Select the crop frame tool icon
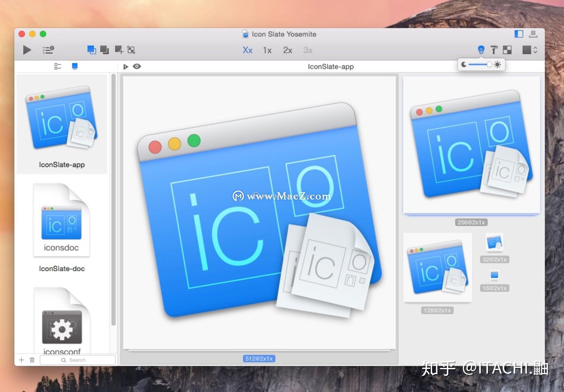564x392 pixels. tap(131, 50)
